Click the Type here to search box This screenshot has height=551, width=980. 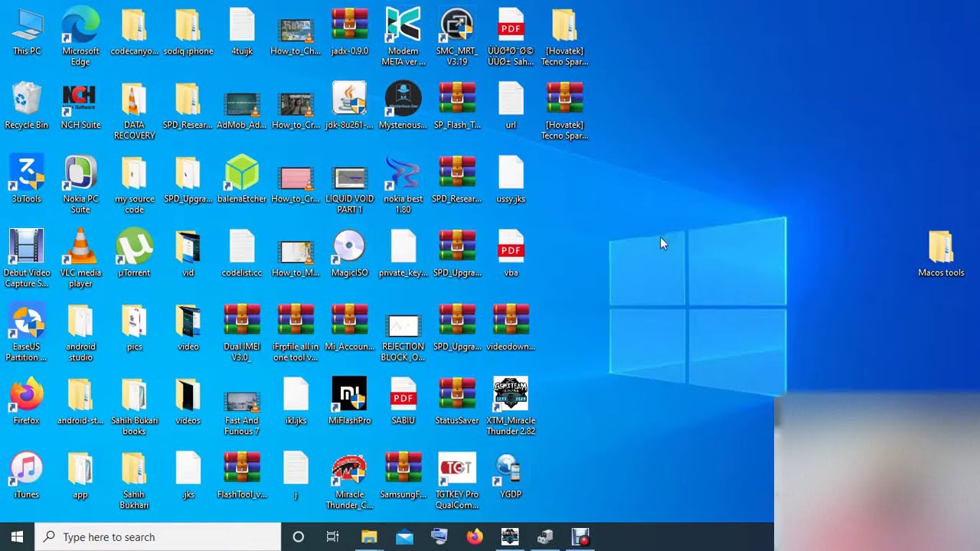pos(158,537)
